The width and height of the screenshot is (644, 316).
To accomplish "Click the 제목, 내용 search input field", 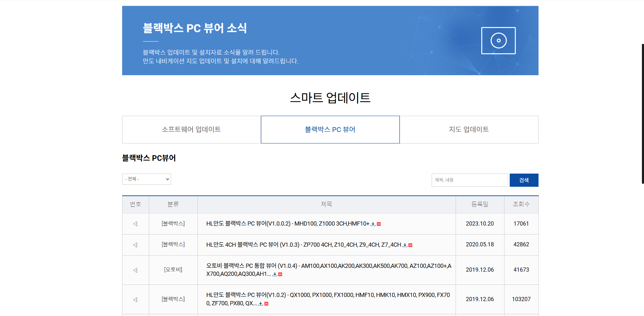I will [x=469, y=180].
